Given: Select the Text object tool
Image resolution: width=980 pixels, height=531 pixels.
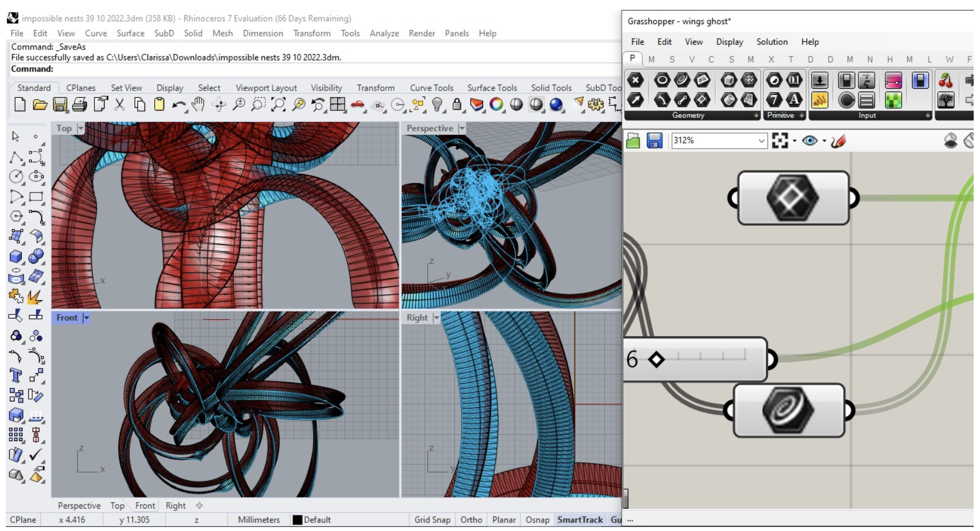Looking at the screenshot, I should click(x=16, y=376).
